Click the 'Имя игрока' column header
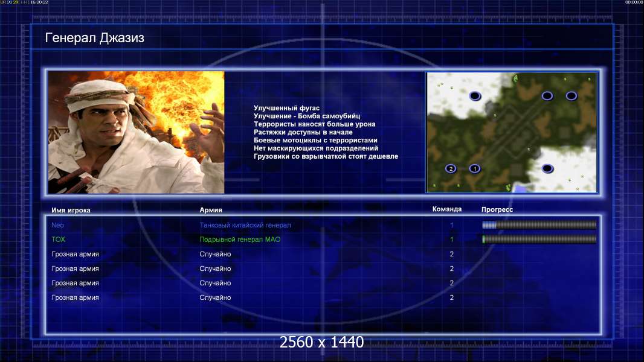This screenshot has width=644, height=362. (71, 211)
